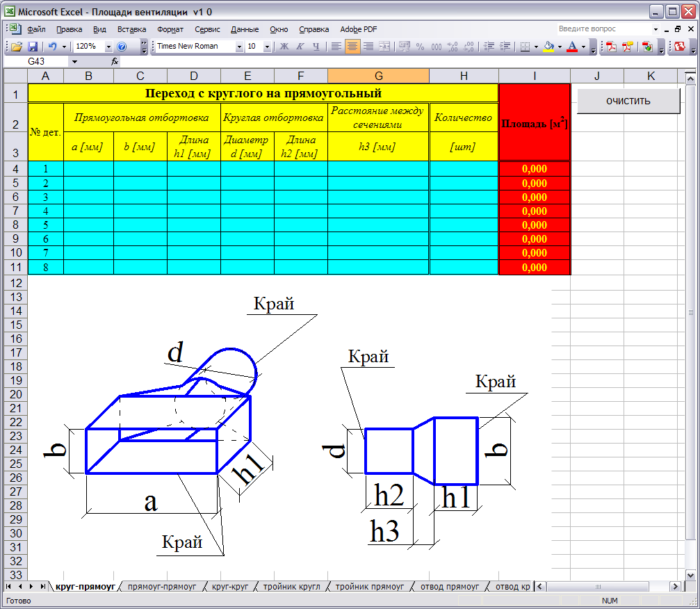The height and width of the screenshot is (609, 700).
Task: Click horizontal scrollbar right arrow
Action: [x=675, y=586]
